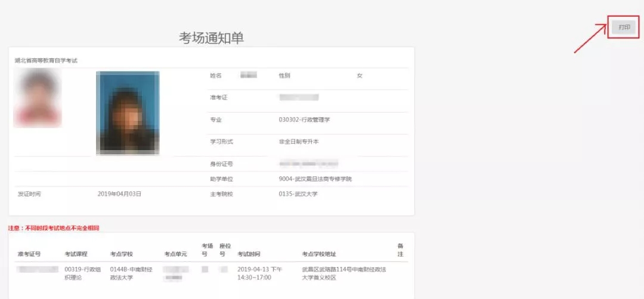Select the 考场通知单 page title

[212, 38]
